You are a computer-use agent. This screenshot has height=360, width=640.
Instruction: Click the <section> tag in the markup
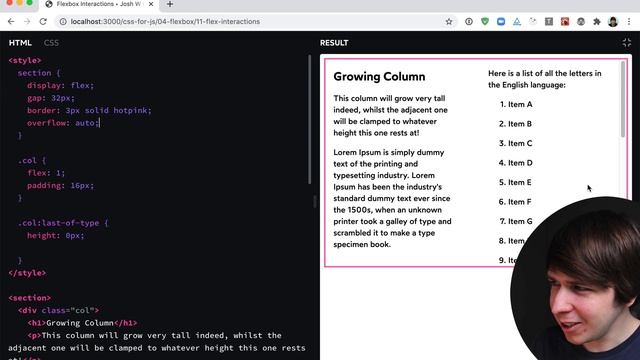tap(29, 298)
